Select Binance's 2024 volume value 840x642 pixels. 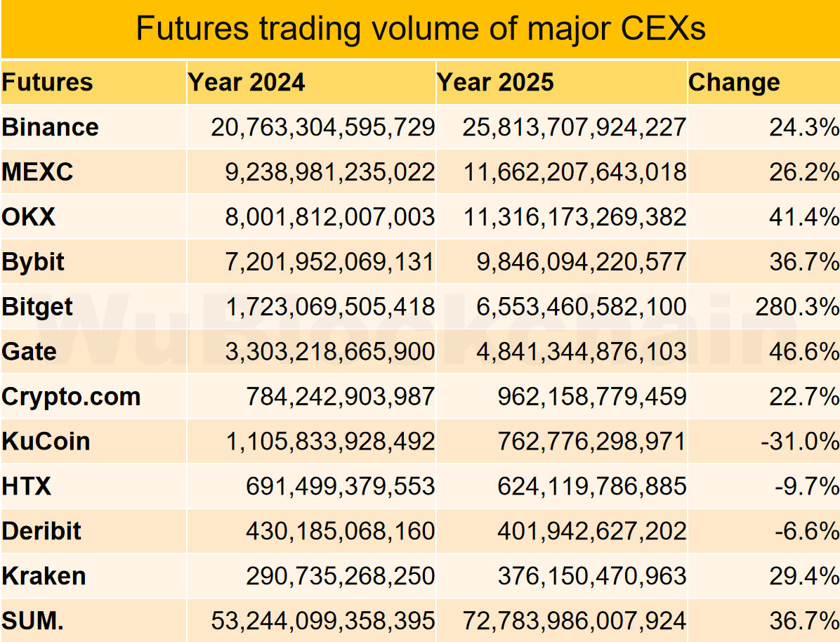[322, 127]
